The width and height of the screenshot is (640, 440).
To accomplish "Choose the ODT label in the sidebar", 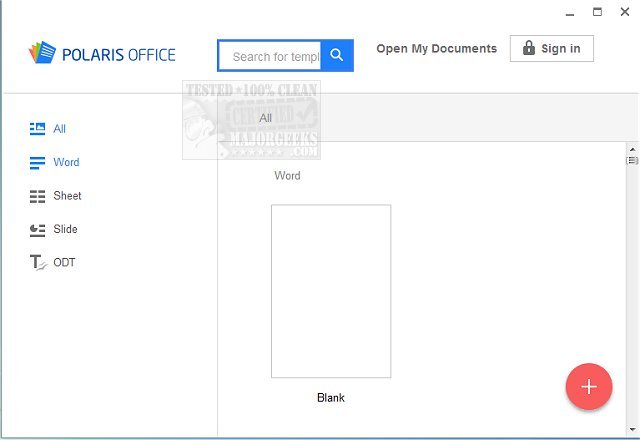I will coord(64,262).
